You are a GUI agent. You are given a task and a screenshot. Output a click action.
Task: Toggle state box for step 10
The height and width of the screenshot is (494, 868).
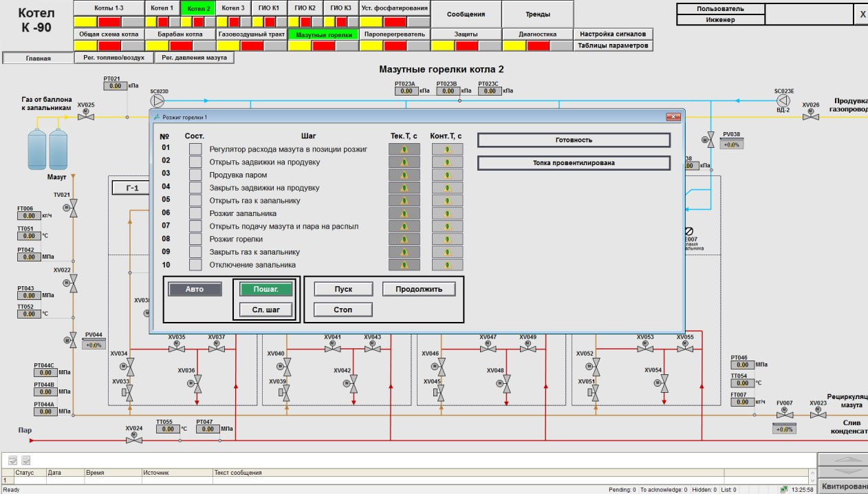tap(195, 265)
